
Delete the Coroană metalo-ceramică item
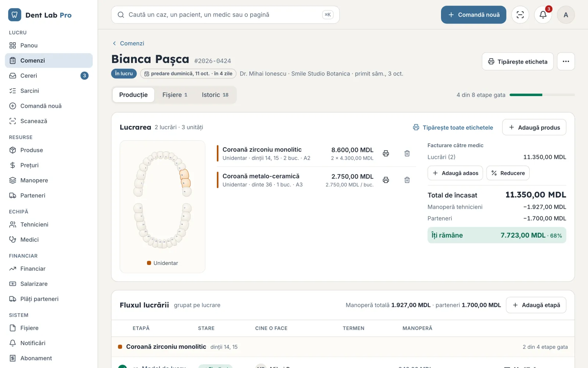coord(407,180)
